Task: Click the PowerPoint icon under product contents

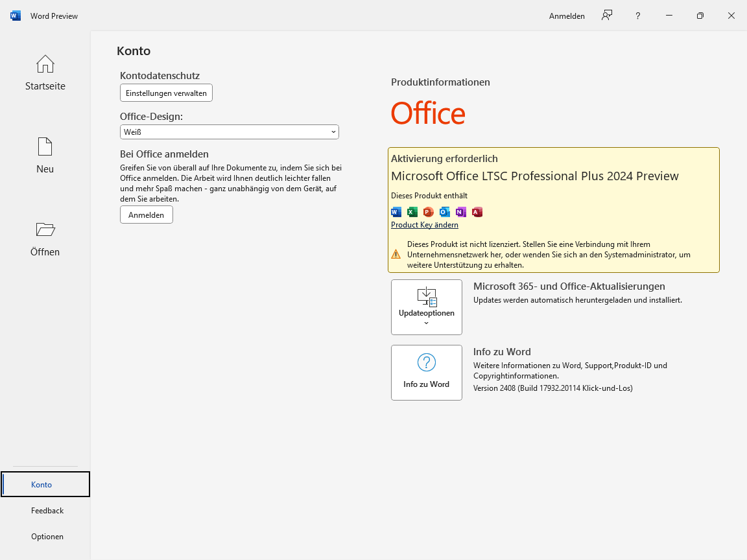Action: tap(428, 212)
